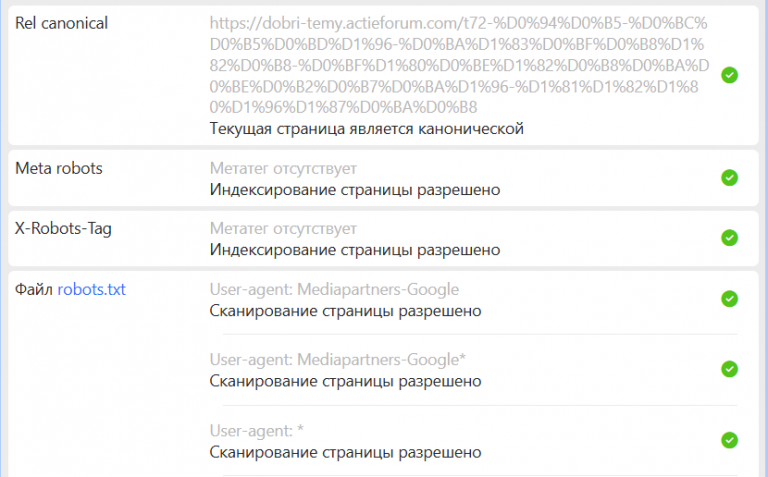
Task: Open the robots.txt link
Action: pyautogui.click(x=92, y=289)
